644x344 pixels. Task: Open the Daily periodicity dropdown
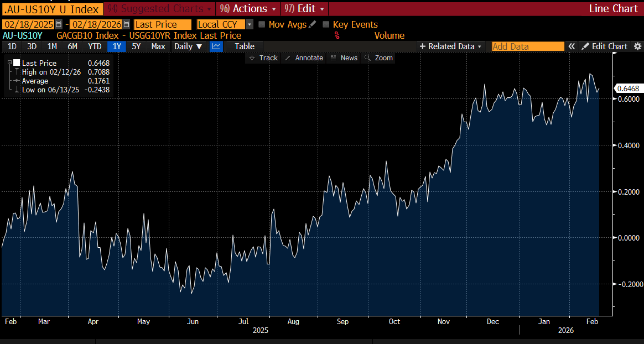pyautogui.click(x=188, y=46)
